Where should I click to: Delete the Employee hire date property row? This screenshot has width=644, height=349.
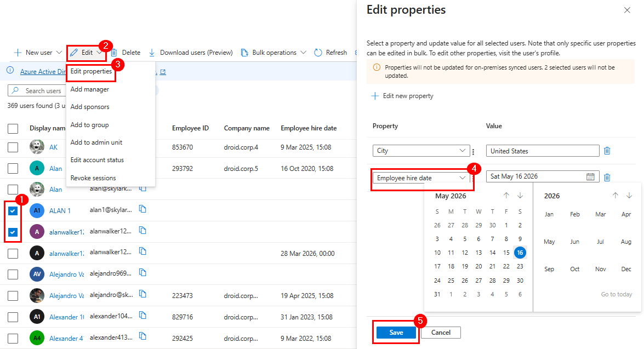(607, 177)
